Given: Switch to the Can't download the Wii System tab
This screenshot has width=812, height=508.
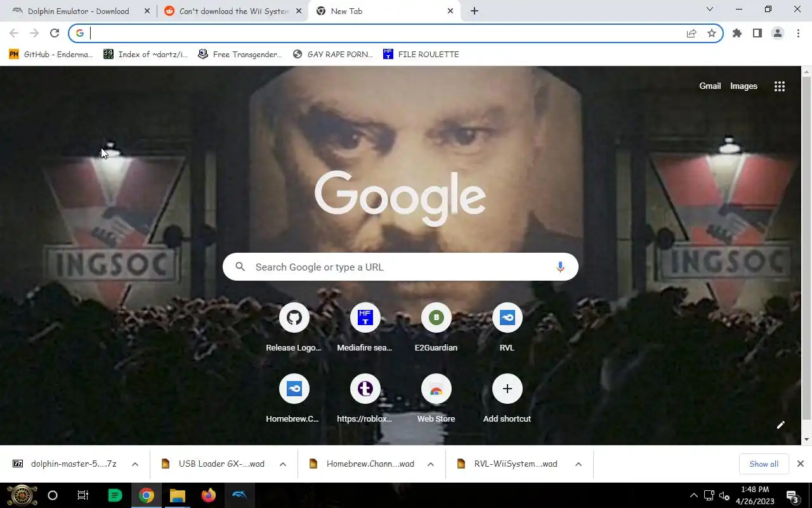Looking at the screenshot, I should (232, 11).
